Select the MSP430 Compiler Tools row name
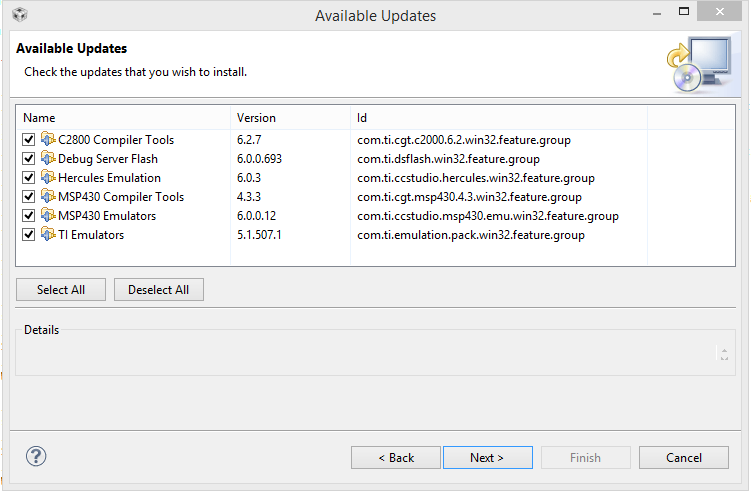Viewport: 751px width, 492px height. coord(121,197)
